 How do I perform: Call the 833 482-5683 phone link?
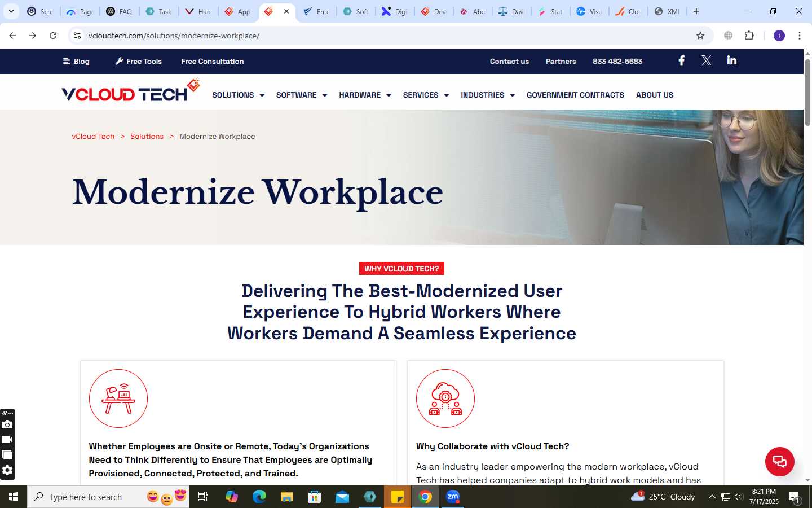click(x=617, y=61)
